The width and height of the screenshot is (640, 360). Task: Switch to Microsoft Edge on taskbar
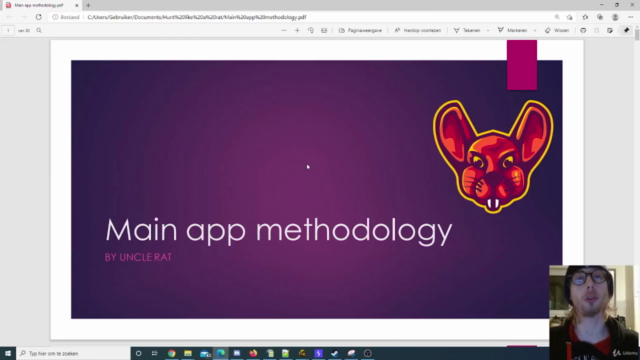(221, 353)
